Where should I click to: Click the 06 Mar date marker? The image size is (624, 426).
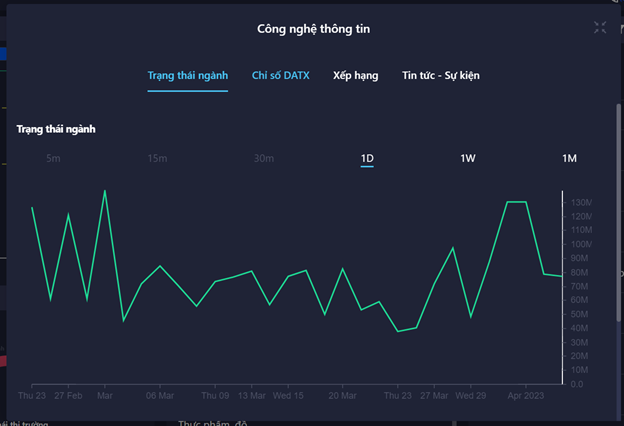coord(160,396)
